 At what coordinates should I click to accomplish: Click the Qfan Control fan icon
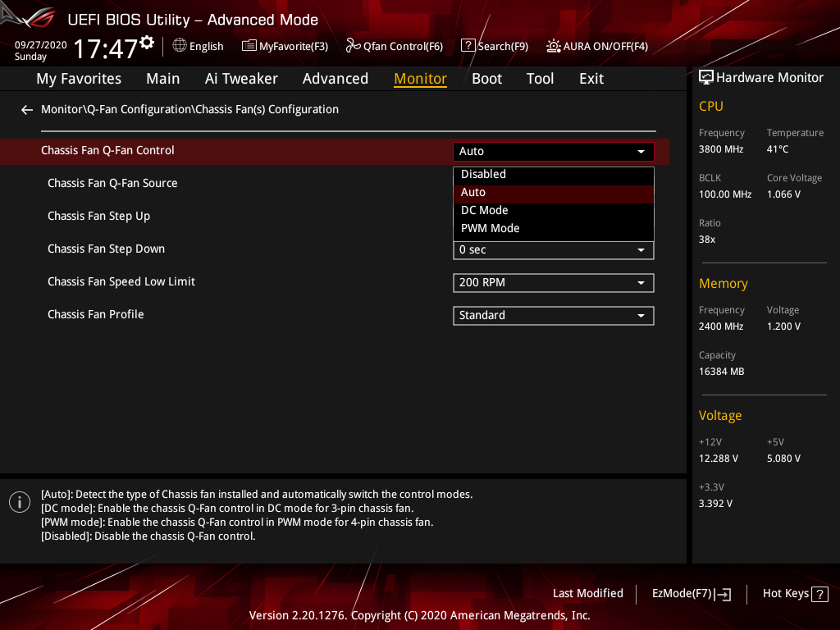click(353, 46)
